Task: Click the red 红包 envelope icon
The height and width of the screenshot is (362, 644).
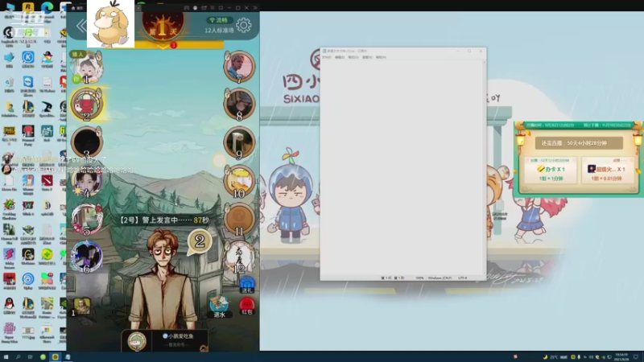Action: coord(247,306)
